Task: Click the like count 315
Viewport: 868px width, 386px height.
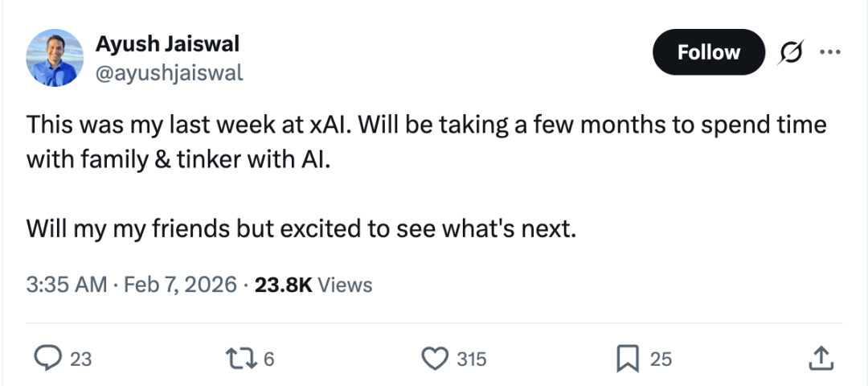Action: [471, 359]
